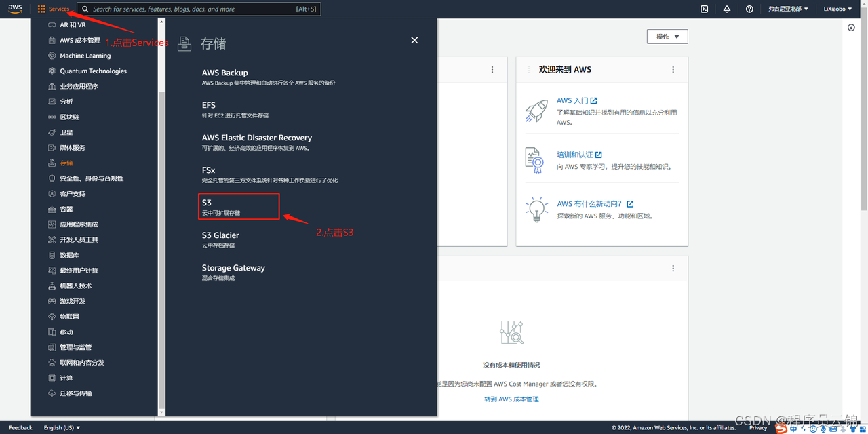Select the 移动 category
868x434 pixels.
coord(66,332)
